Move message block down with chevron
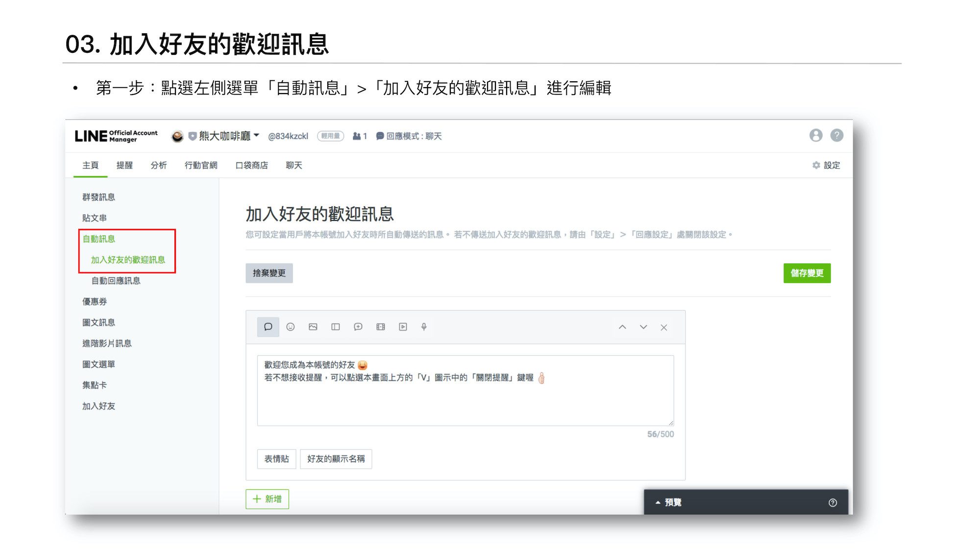This screenshot has height=551, width=980. pos(643,327)
